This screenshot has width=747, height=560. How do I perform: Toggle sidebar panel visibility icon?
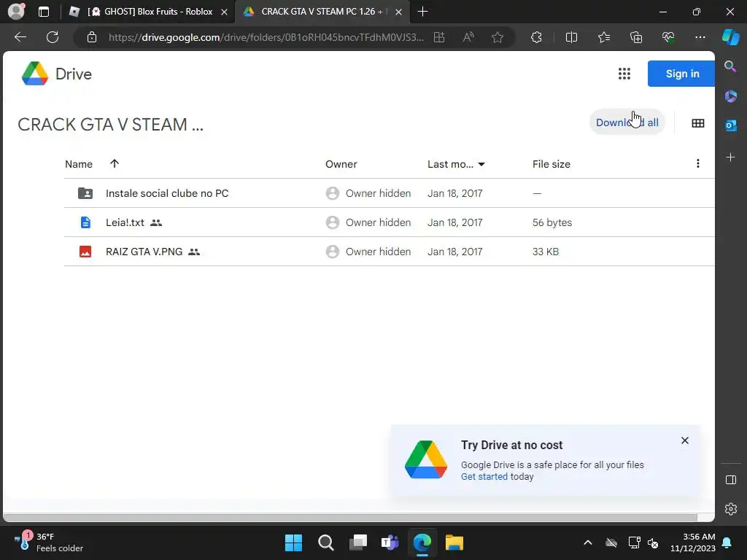(x=730, y=480)
